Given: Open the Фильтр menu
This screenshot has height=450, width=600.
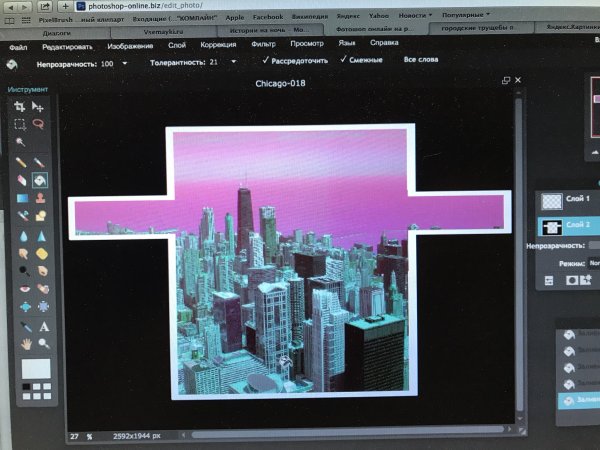Looking at the screenshot, I should (264, 43).
